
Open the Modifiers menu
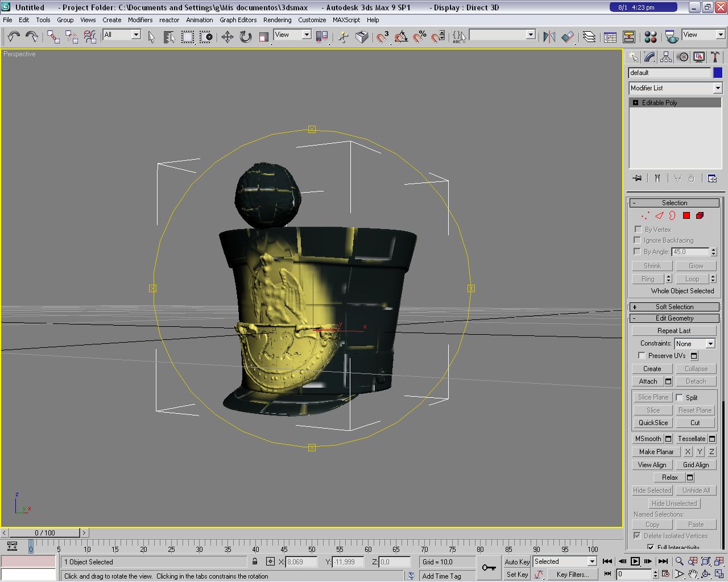(x=140, y=20)
